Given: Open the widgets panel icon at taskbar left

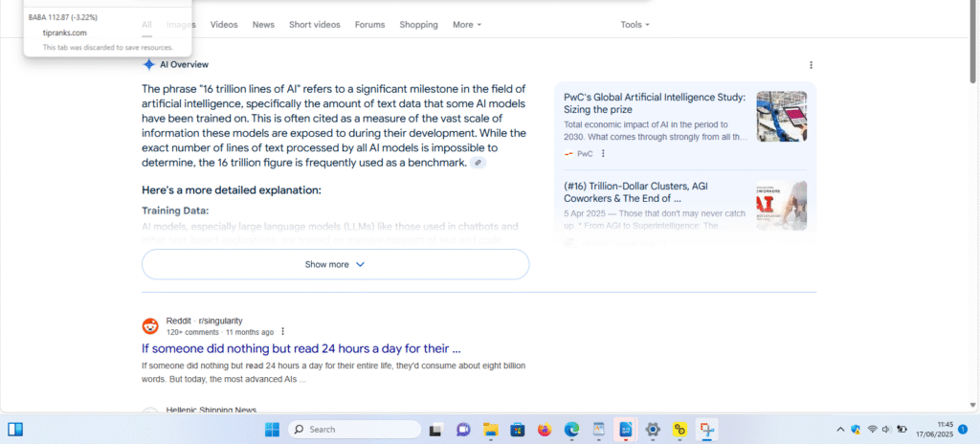Looking at the screenshot, I should pos(15,429).
